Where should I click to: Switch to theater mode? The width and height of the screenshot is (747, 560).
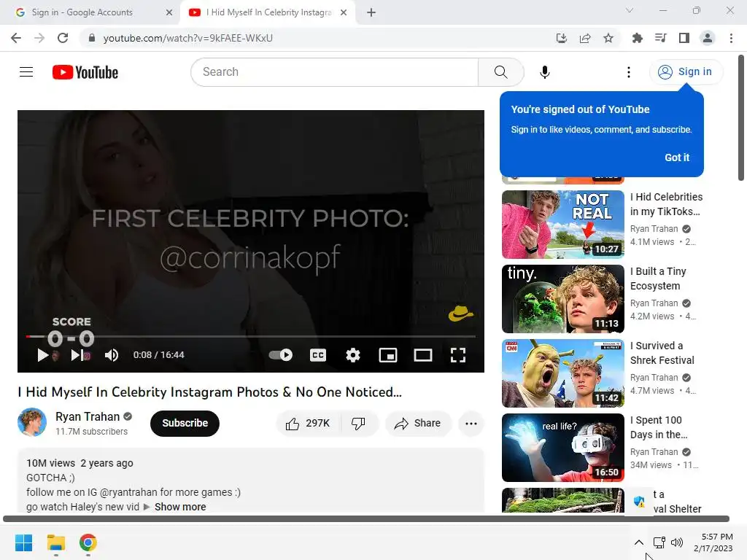coord(422,355)
